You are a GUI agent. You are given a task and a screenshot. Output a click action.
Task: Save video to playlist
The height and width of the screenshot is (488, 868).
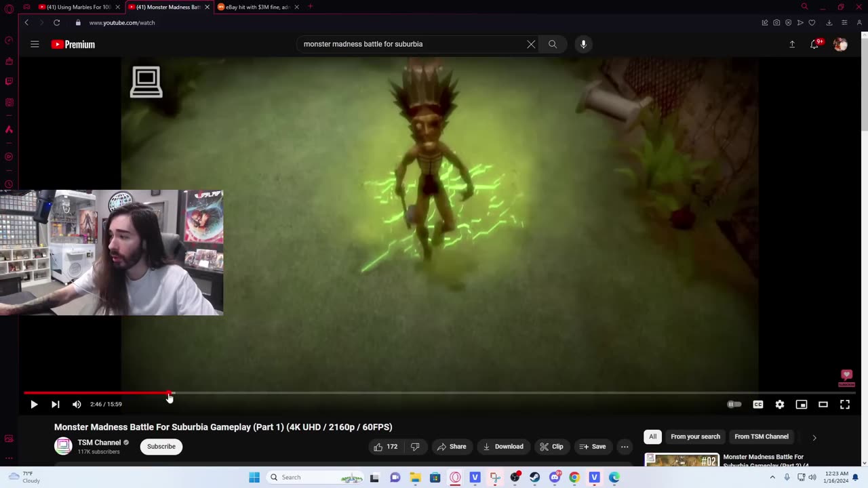coord(593,447)
